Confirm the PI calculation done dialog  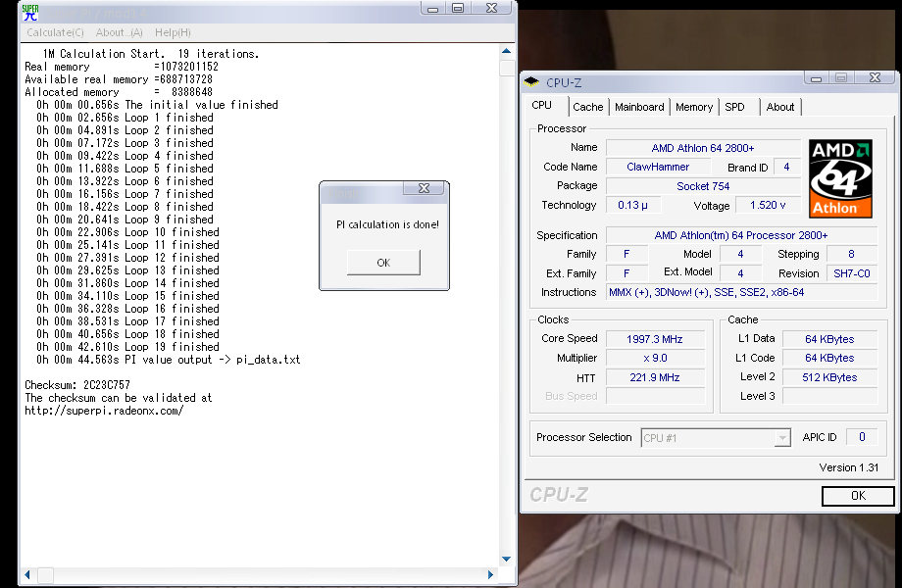pos(383,263)
